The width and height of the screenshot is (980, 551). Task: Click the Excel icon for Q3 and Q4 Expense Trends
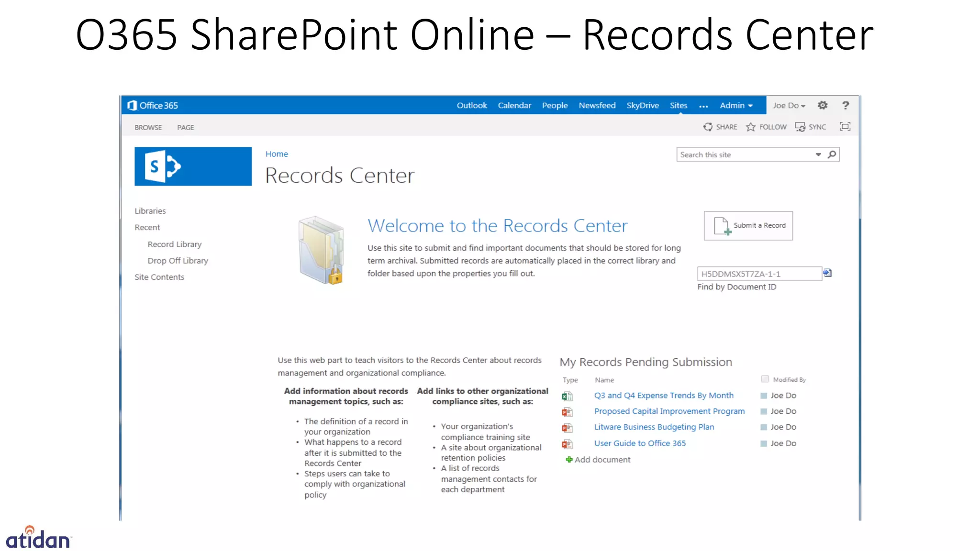(x=567, y=396)
